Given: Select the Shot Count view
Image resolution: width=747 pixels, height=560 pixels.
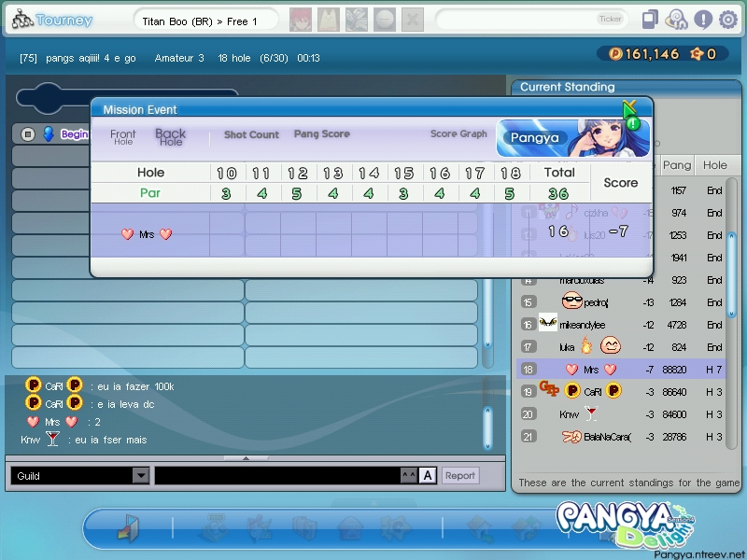Looking at the screenshot, I should 251,134.
